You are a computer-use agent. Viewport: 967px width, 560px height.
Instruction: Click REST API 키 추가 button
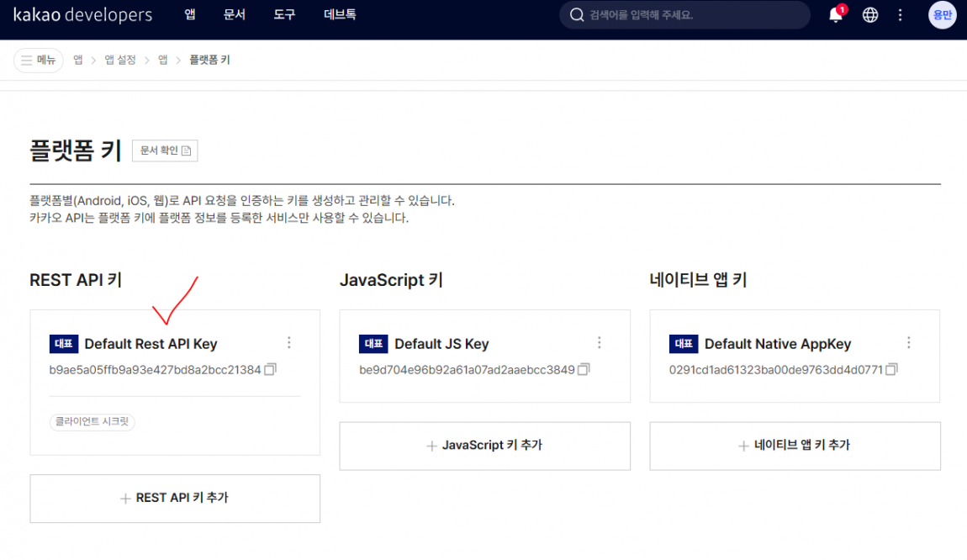[175, 499]
